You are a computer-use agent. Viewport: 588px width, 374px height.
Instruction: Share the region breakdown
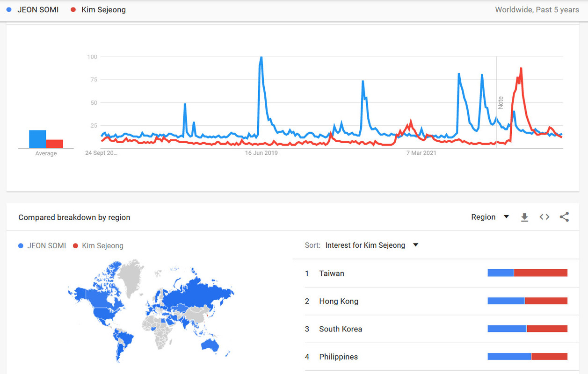pyautogui.click(x=565, y=217)
